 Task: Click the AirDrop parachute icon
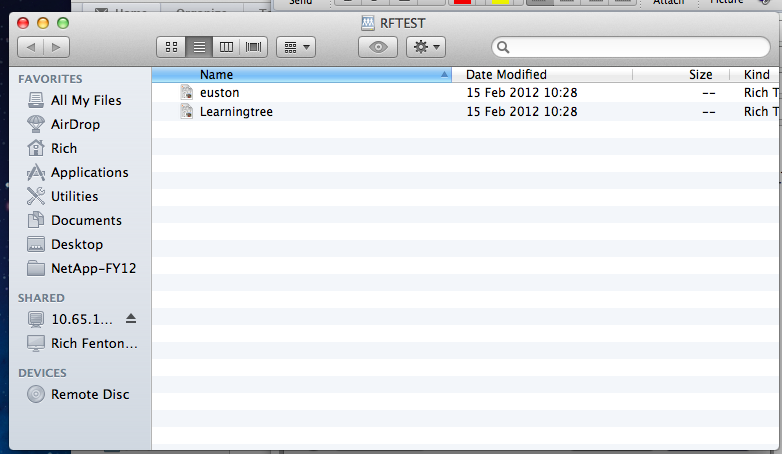click(x=36, y=124)
